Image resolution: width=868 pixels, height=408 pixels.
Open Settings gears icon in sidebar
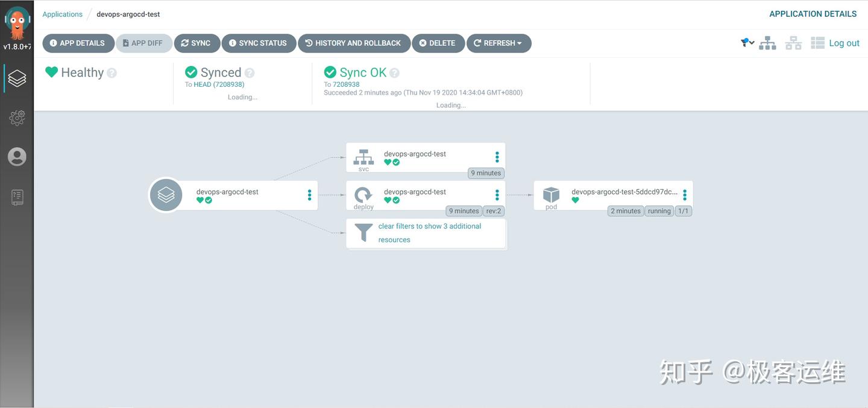(x=17, y=118)
